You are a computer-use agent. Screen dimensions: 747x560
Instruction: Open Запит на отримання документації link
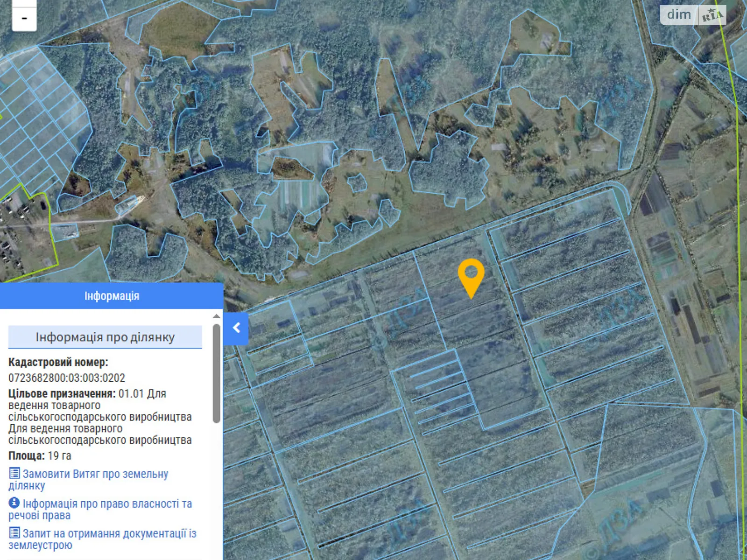[x=109, y=534]
